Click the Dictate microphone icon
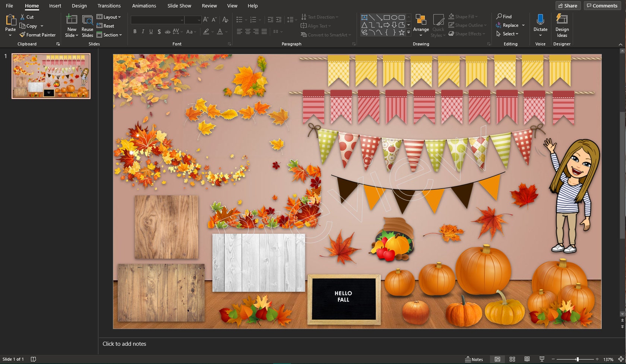The image size is (626, 364). pos(540,19)
